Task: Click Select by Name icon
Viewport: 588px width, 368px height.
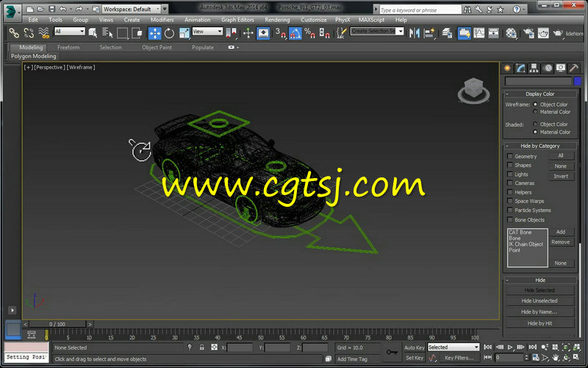Action: pos(107,33)
